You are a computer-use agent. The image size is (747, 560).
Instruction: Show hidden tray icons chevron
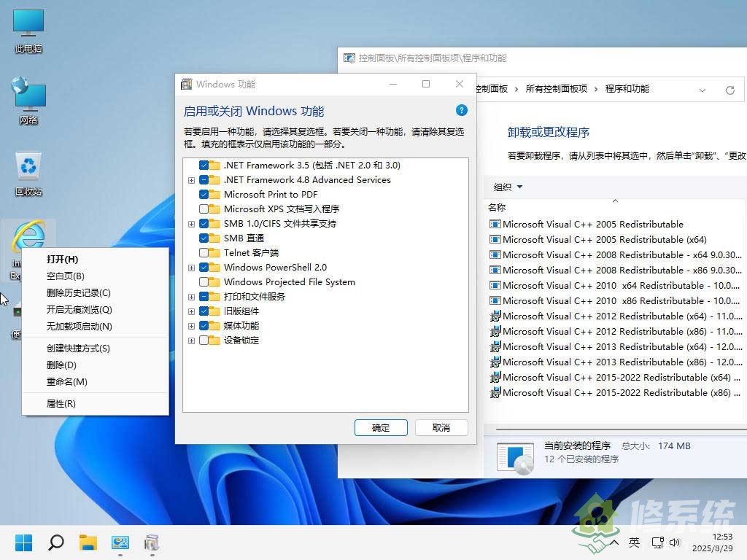point(614,542)
